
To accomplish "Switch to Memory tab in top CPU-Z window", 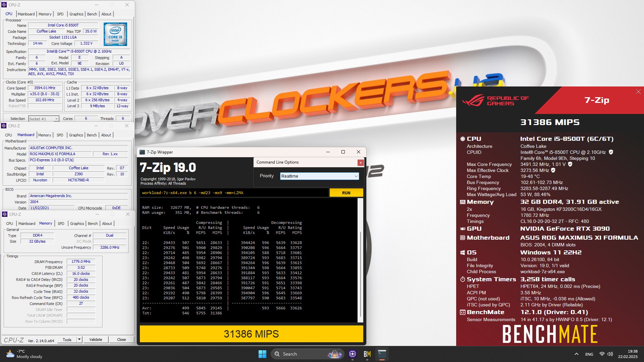I will click(x=45, y=14).
